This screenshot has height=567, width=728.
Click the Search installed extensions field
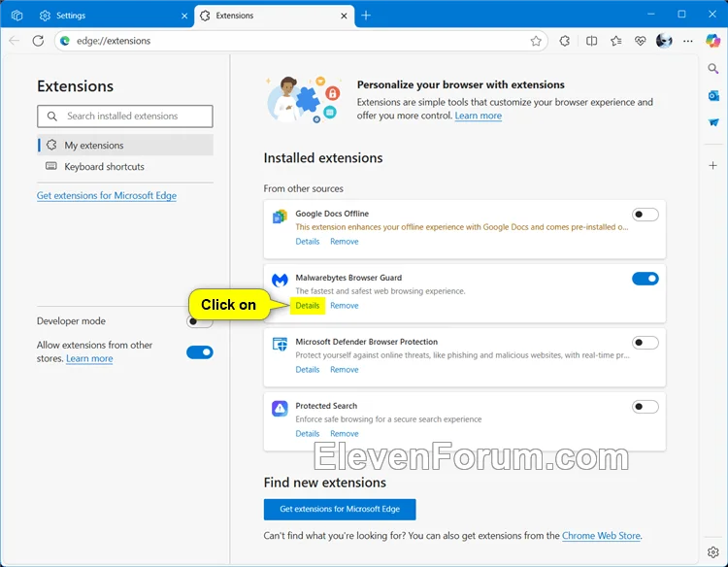coord(125,117)
